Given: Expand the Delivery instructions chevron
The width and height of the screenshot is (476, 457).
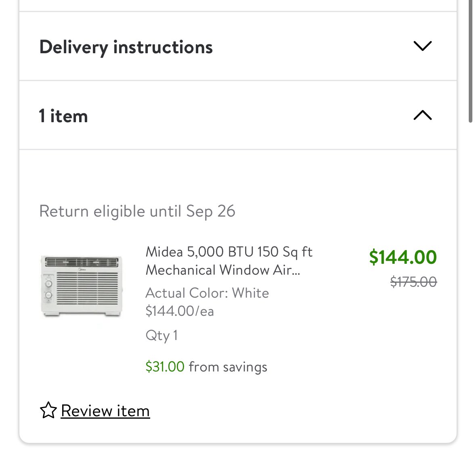Looking at the screenshot, I should point(423,46).
